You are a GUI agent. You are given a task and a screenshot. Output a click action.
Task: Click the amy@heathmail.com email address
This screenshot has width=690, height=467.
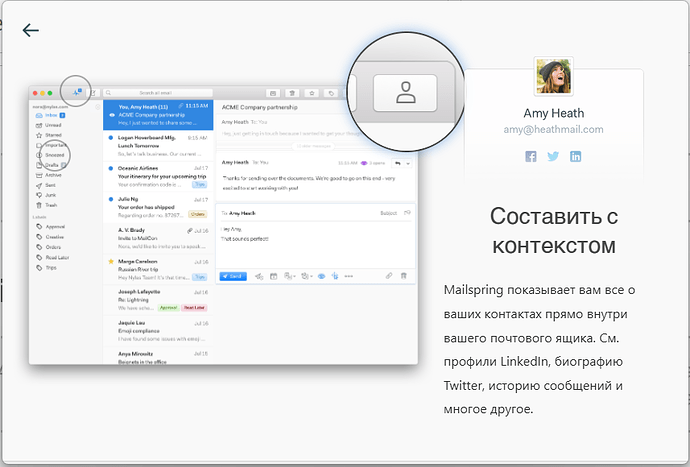(553, 129)
